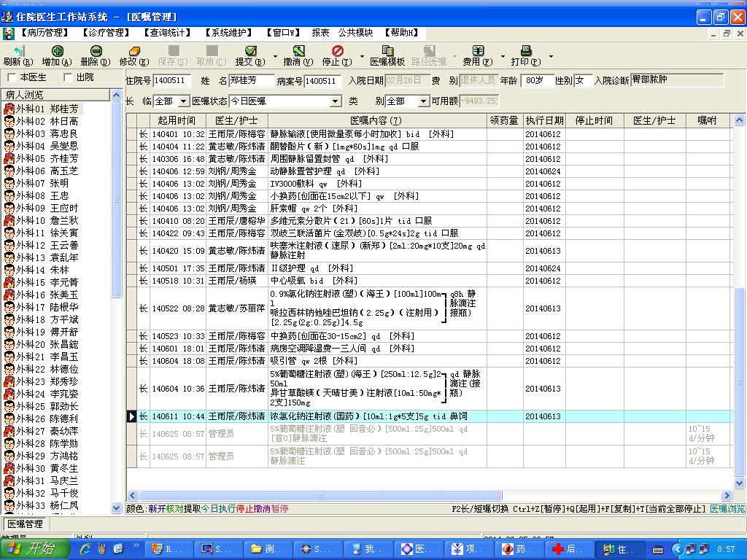
Task: Open dropdown arrow next to 打印 button
Action: click(x=551, y=56)
